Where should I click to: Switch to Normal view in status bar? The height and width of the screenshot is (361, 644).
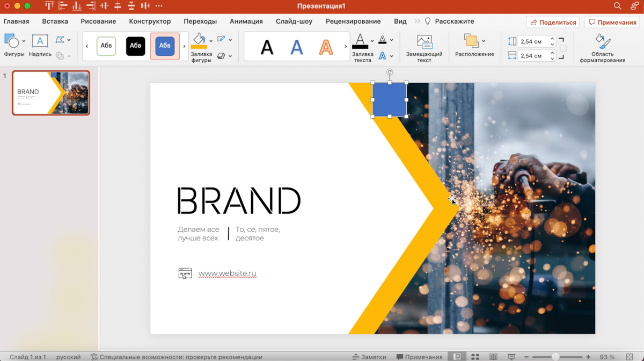[457, 357]
